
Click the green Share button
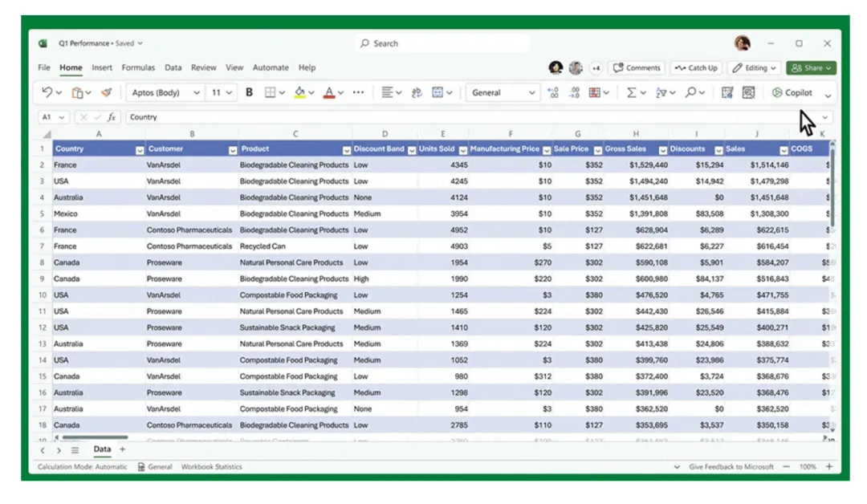click(x=811, y=67)
